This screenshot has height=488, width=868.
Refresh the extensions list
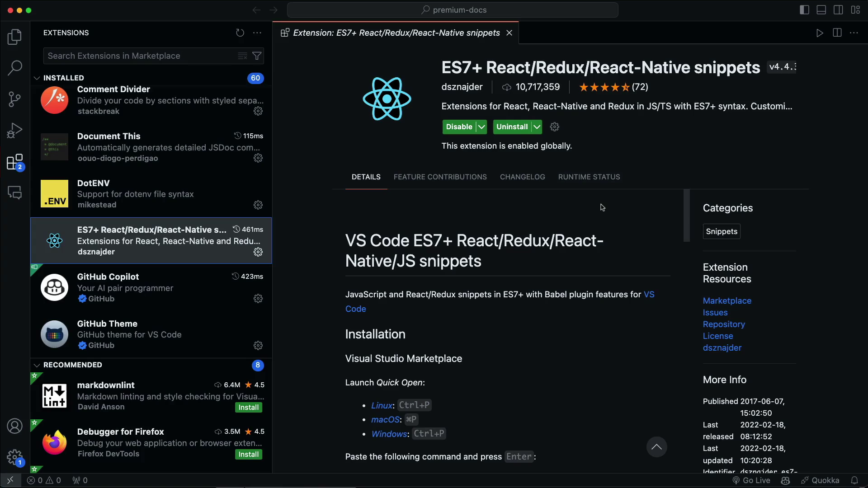click(240, 33)
